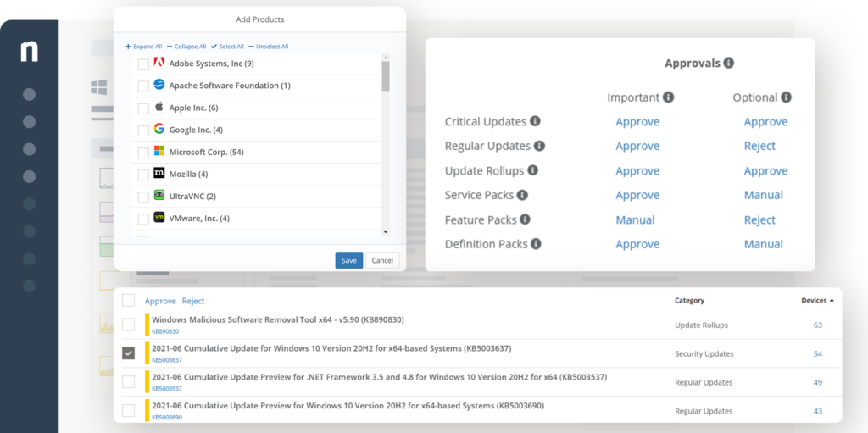This screenshot has width=868, height=433.
Task: Click the product list scroll down arrow
Action: coord(386,232)
